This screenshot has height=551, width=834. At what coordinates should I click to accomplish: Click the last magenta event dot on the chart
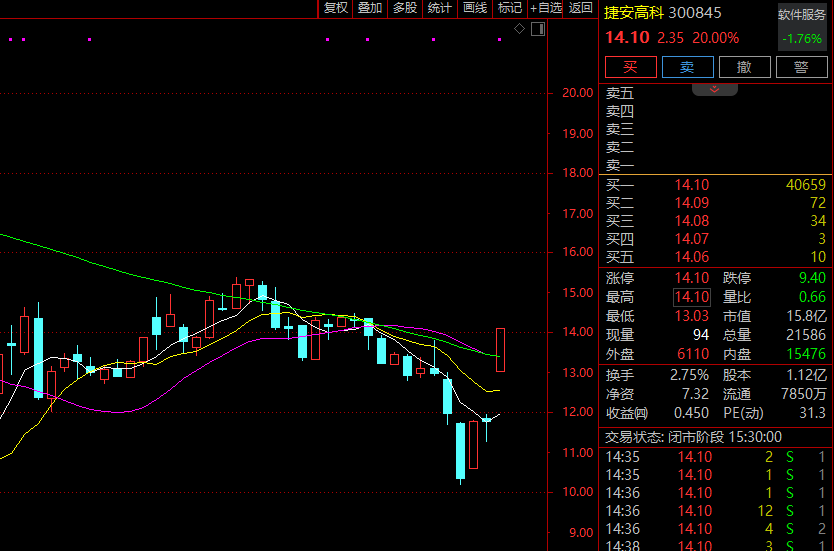(x=499, y=40)
